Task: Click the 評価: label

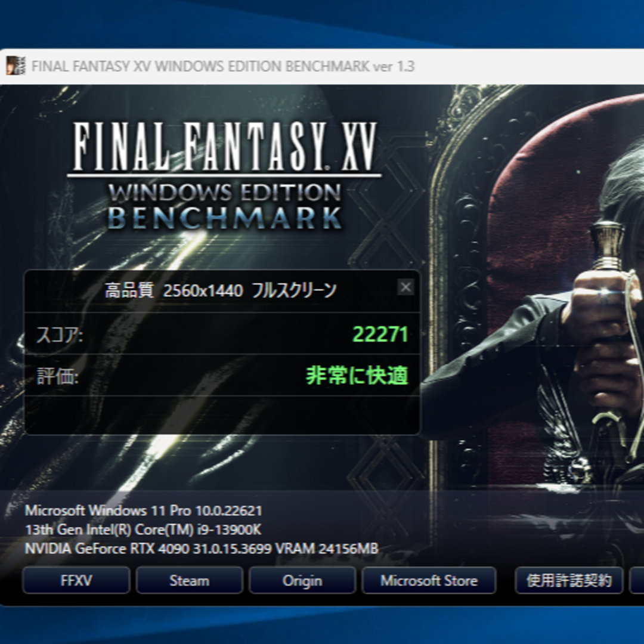Action: point(57,376)
